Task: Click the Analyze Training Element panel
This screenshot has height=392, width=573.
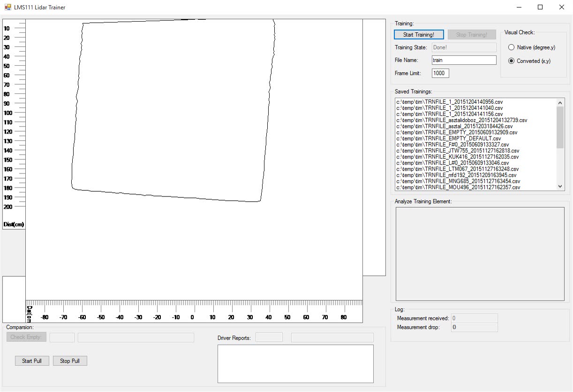Action: (x=480, y=254)
